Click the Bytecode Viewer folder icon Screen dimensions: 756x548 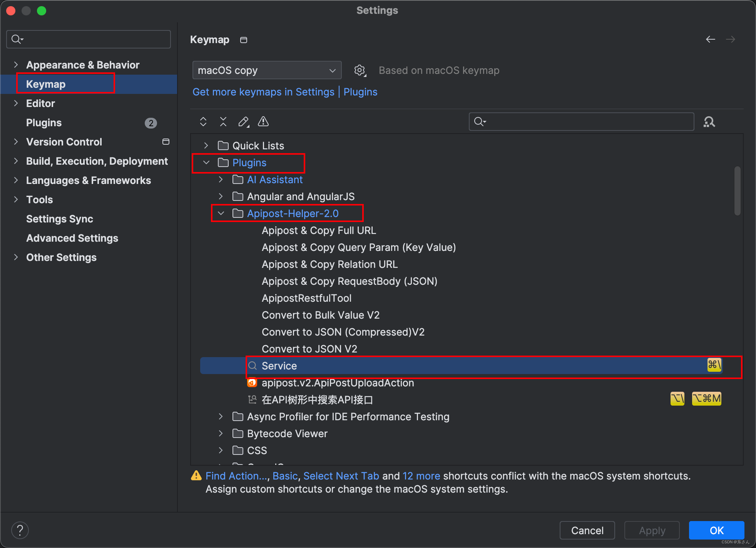pos(238,433)
